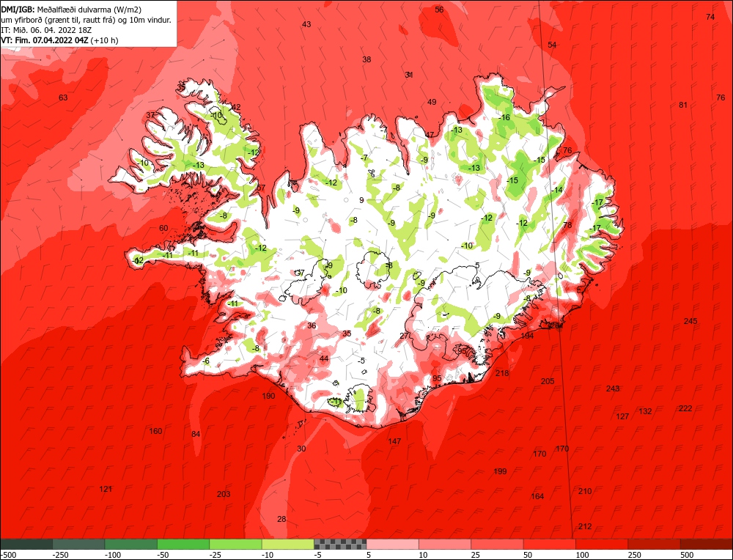Select the darkest red swatch past 500
The height and width of the screenshot is (560, 733).
click(x=707, y=544)
